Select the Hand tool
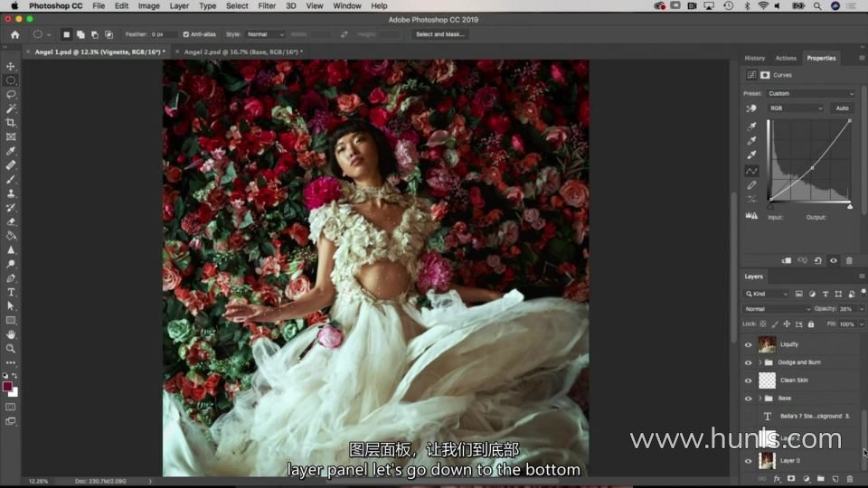The image size is (868, 488). tap(11, 334)
